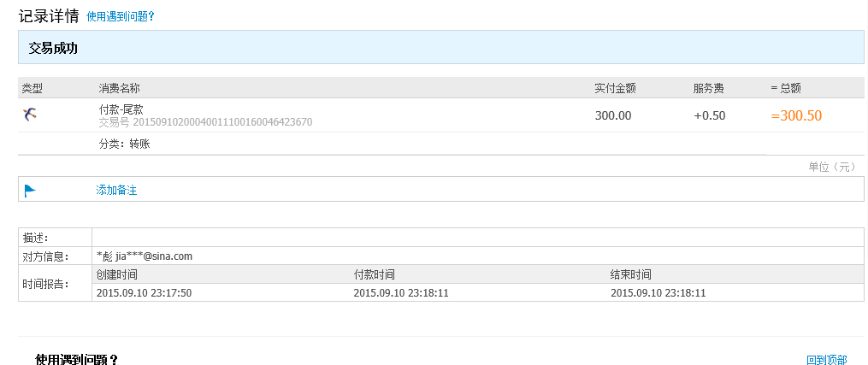Viewport: 868px width, 365px height.
Task: Click the 结束时间 header cell
Action: [631, 274]
